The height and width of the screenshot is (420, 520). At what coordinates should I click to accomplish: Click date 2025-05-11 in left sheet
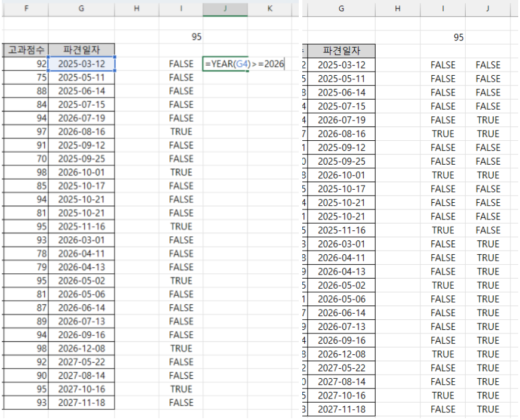82,78
